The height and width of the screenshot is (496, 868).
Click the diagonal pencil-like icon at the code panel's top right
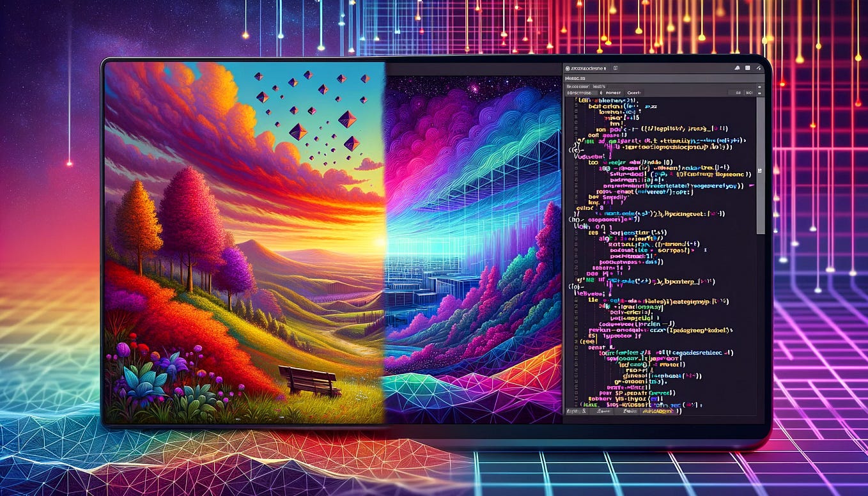(758, 68)
